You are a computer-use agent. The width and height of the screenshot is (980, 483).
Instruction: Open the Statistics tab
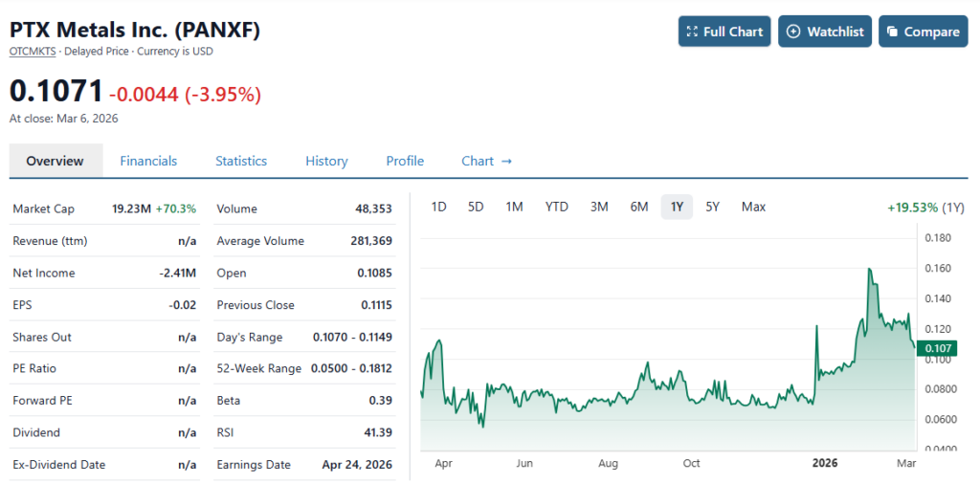coord(241,161)
